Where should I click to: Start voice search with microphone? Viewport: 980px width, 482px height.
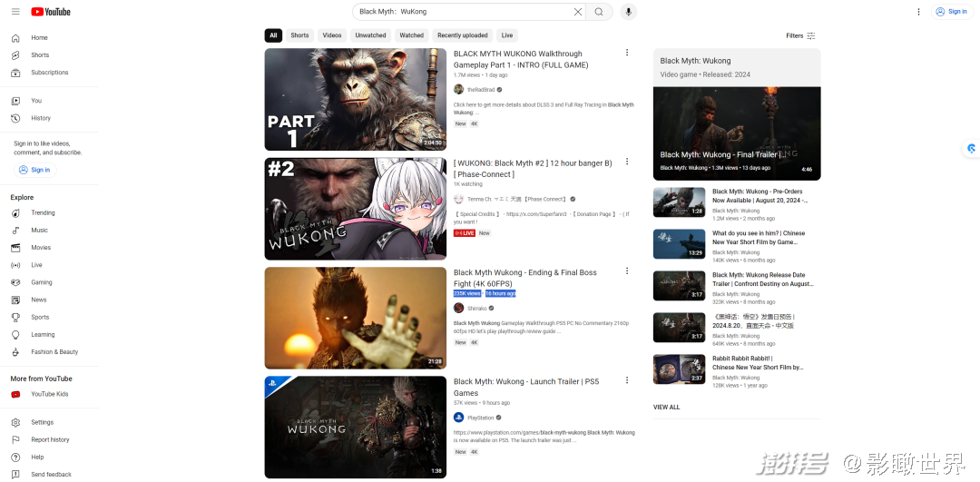click(628, 12)
